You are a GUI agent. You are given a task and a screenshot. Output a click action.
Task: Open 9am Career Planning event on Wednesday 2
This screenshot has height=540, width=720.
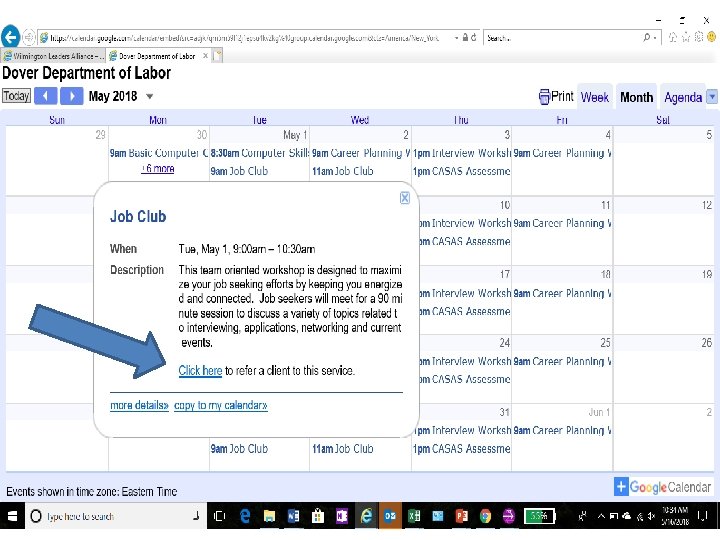point(361,152)
